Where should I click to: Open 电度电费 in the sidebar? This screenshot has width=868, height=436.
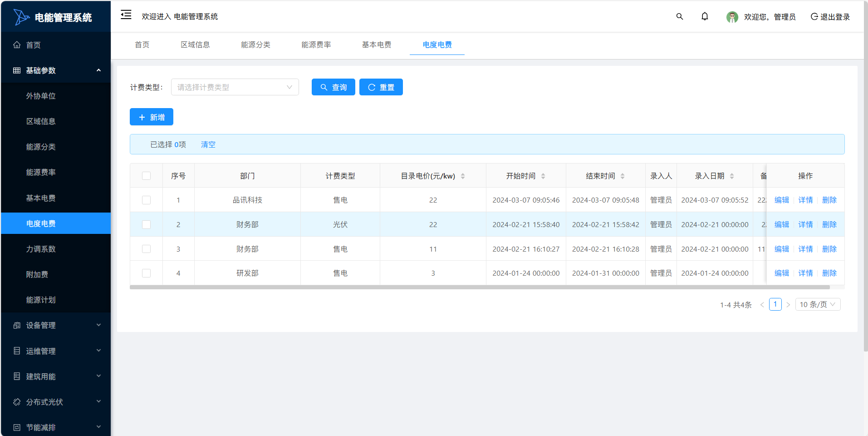coord(56,223)
